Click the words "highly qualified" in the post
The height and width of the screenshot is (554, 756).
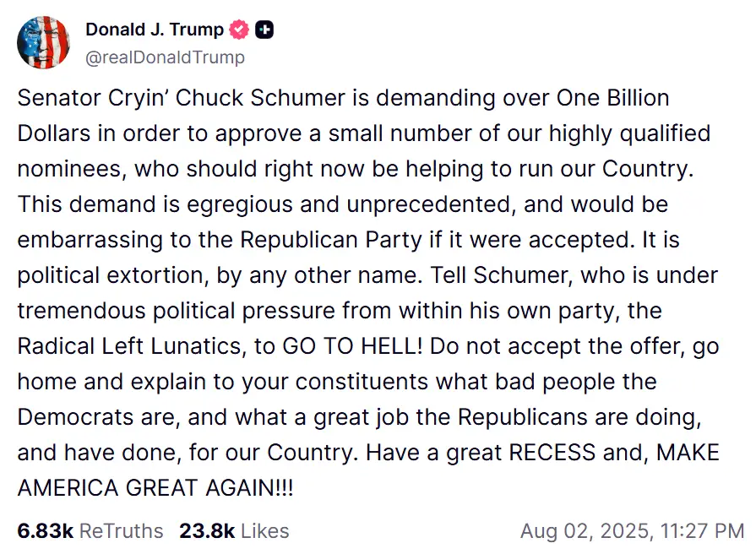(630, 133)
